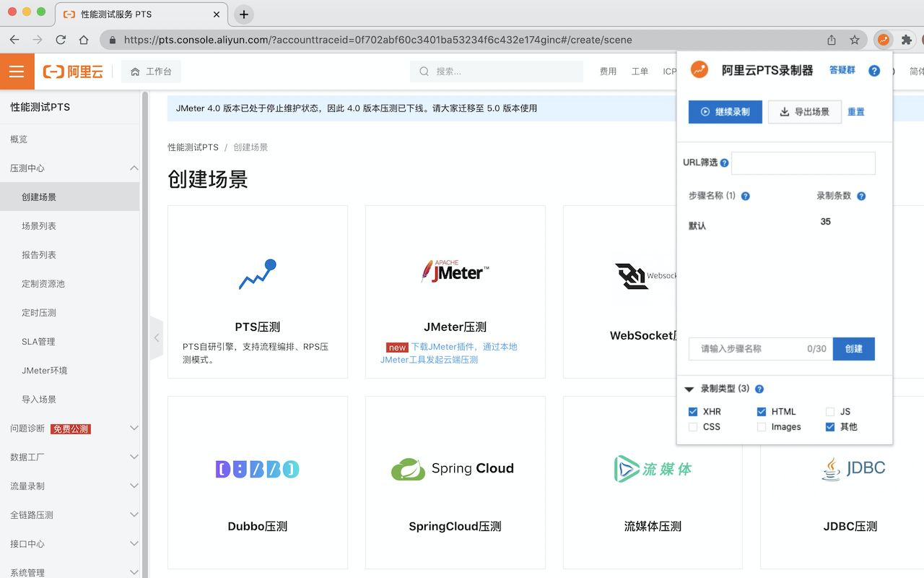Collapse the sidebar with the arrow handle
Image resolution: width=924 pixels, height=578 pixels.
pyautogui.click(x=157, y=337)
